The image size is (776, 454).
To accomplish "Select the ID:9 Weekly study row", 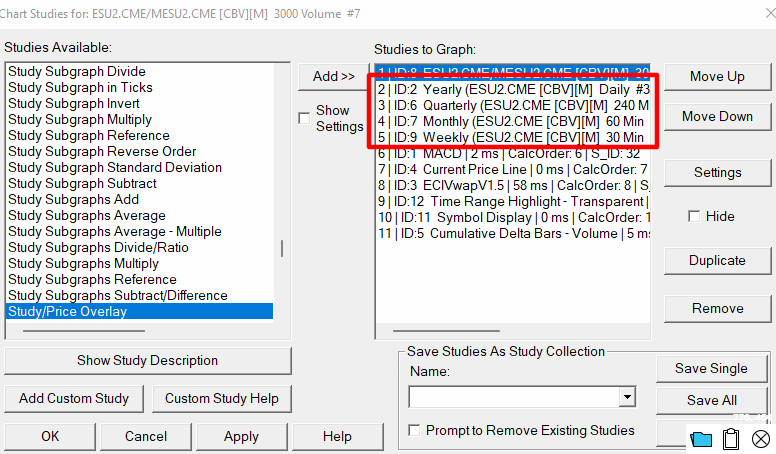I will [x=513, y=137].
